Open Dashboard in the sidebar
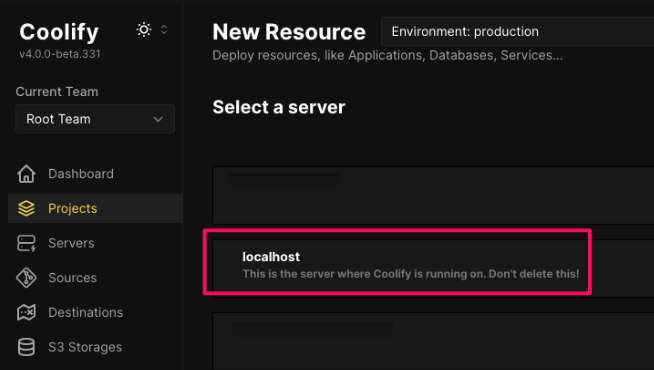 80,174
